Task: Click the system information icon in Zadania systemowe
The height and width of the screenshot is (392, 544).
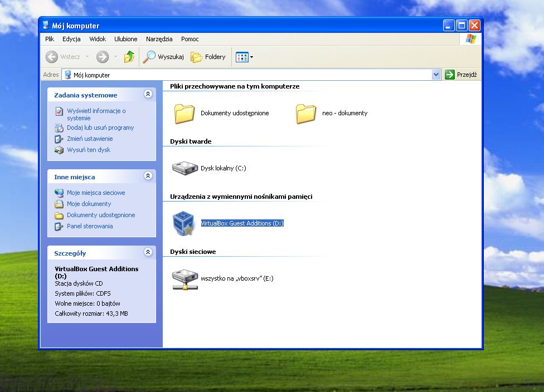Action: click(x=59, y=111)
